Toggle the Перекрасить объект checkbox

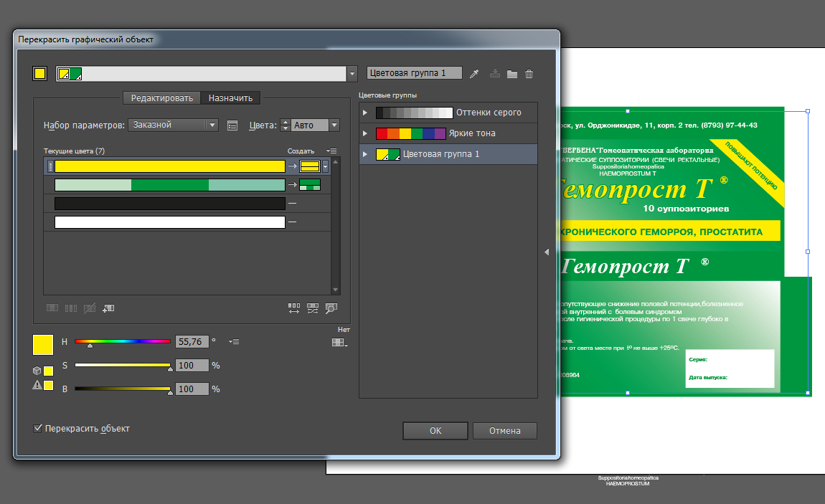[x=38, y=428]
